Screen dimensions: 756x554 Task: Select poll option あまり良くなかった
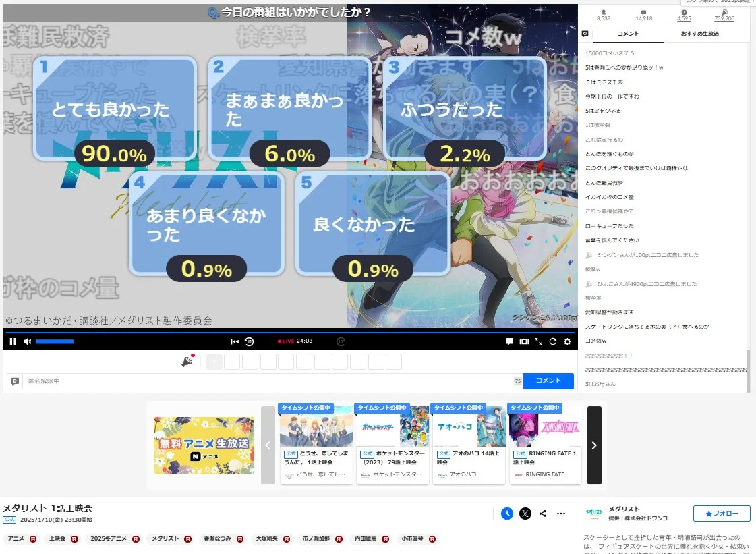tap(207, 223)
